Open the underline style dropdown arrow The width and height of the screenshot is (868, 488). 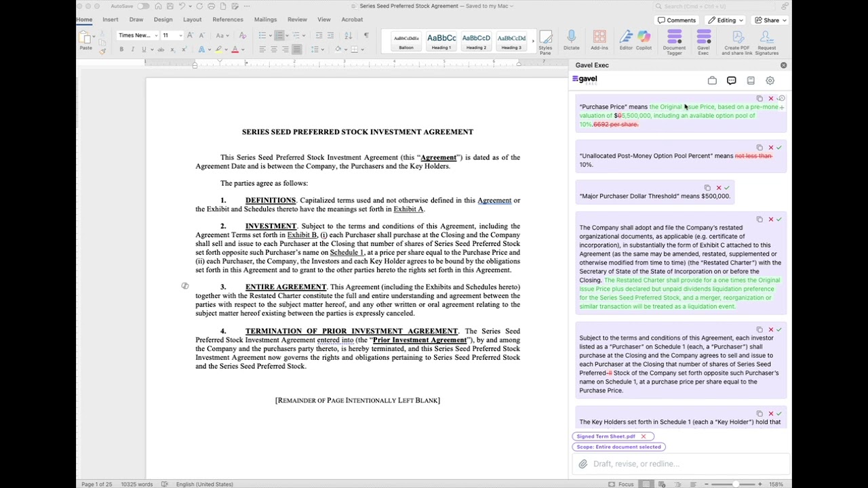click(x=151, y=49)
